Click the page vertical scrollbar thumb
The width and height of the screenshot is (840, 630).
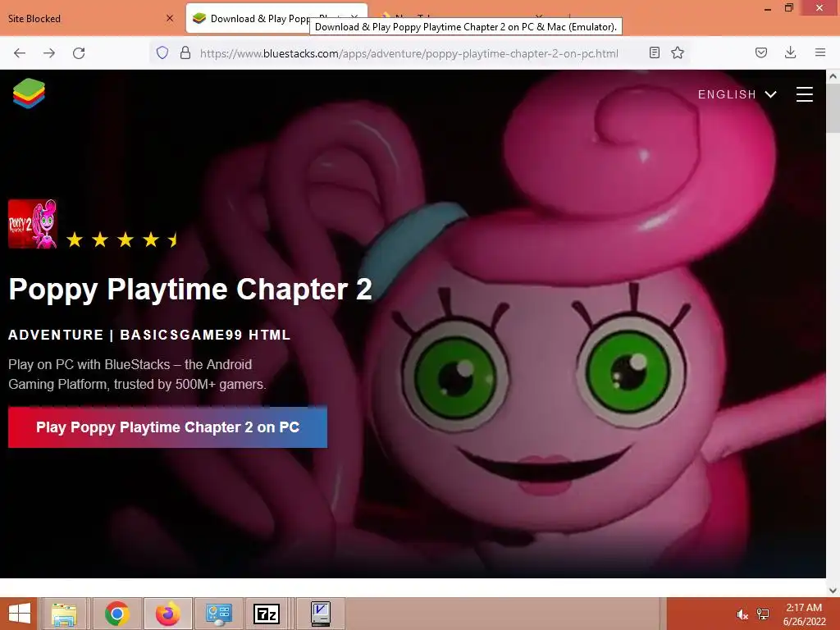point(833,109)
